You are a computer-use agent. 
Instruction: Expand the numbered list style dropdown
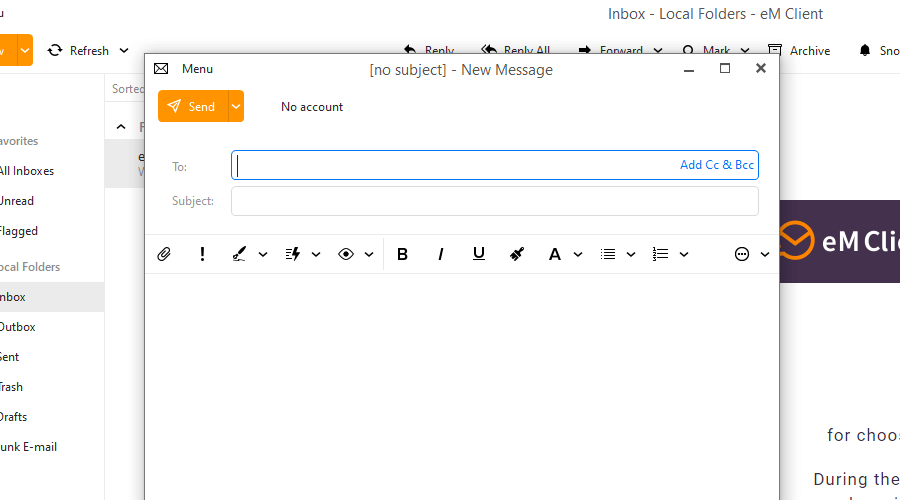[x=684, y=254]
